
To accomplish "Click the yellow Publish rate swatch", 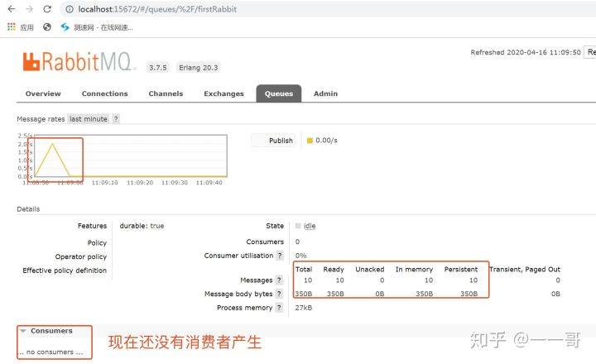I will coord(310,141).
